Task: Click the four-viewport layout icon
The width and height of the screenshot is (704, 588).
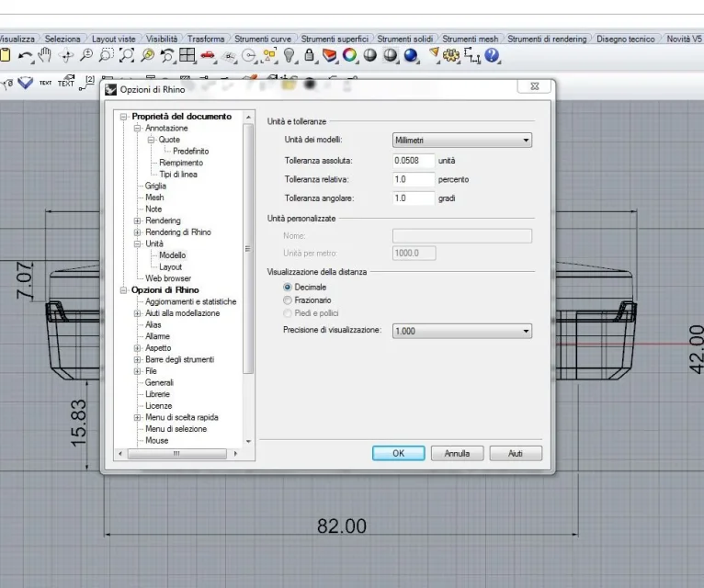Action: tap(187, 56)
